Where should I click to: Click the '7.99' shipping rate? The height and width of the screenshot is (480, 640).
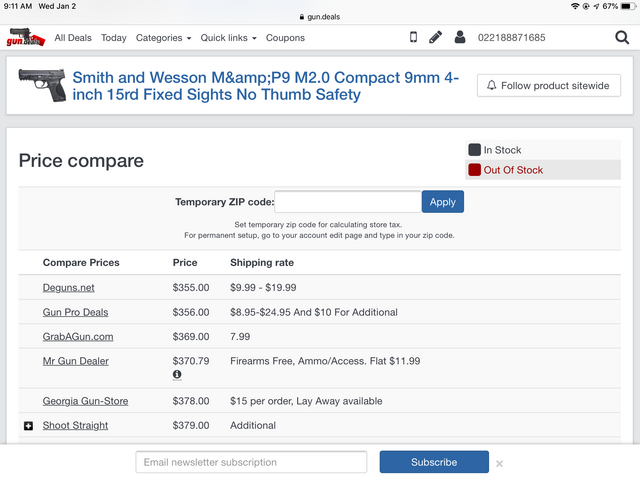coord(240,337)
